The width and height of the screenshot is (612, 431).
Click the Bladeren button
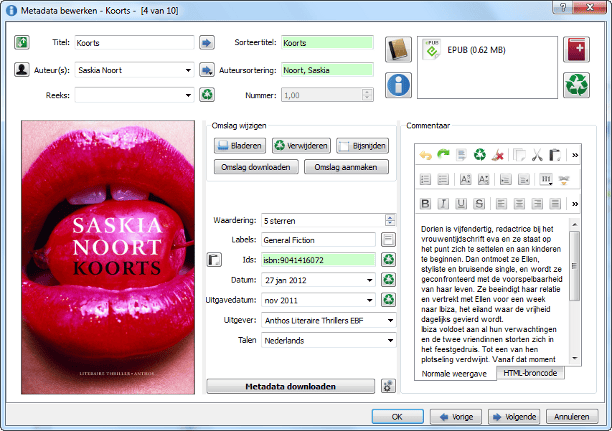tap(240, 146)
